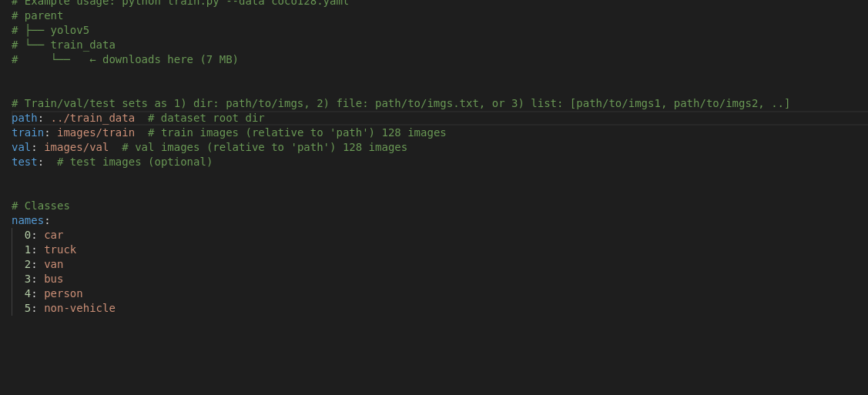This screenshot has width=868, height=395.
Task: Click class name 'non-vehicle'
Action: 79,308
